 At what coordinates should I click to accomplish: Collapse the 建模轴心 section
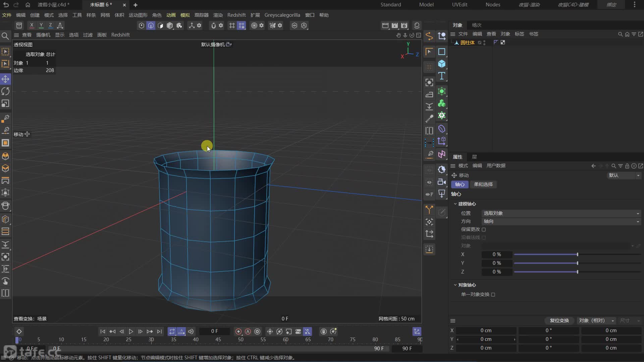[x=455, y=204]
